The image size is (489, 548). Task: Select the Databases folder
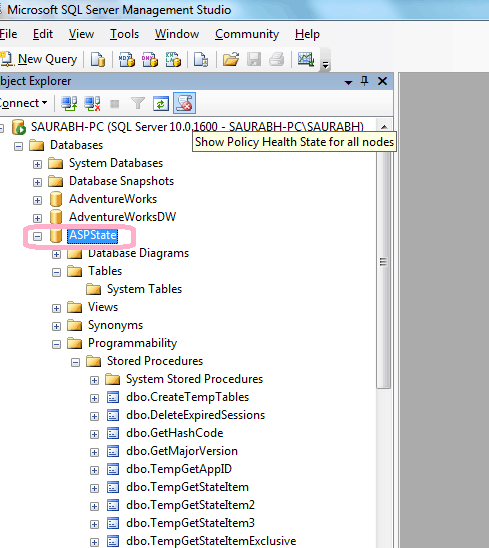pos(77,145)
